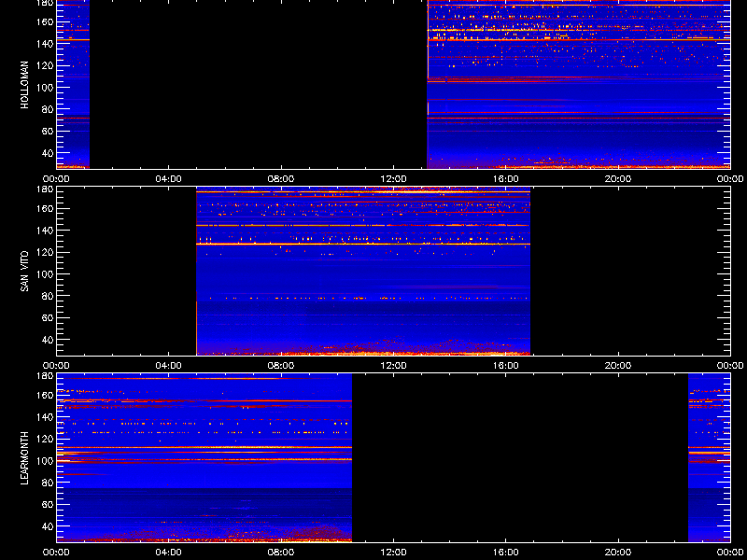Select the 16:00 tick label under Holloman panel
747x560 pixels.
click(505, 179)
